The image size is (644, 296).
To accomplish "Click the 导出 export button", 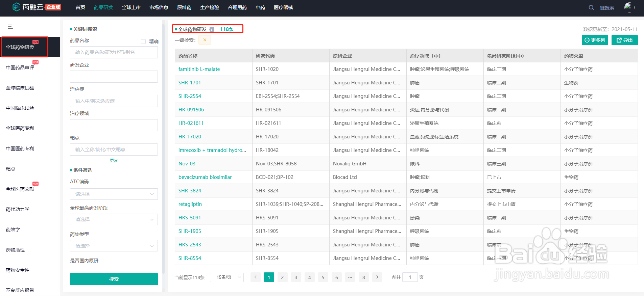I will tap(625, 40).
